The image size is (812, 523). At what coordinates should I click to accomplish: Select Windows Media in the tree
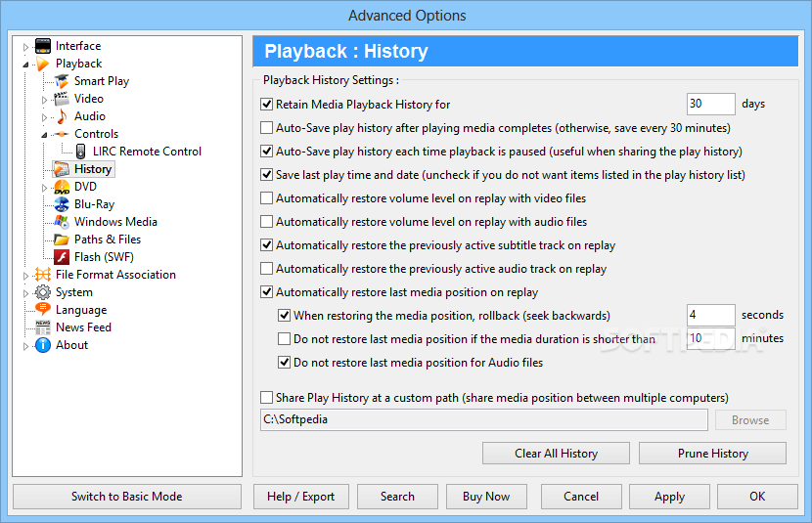tap(115, 222)
